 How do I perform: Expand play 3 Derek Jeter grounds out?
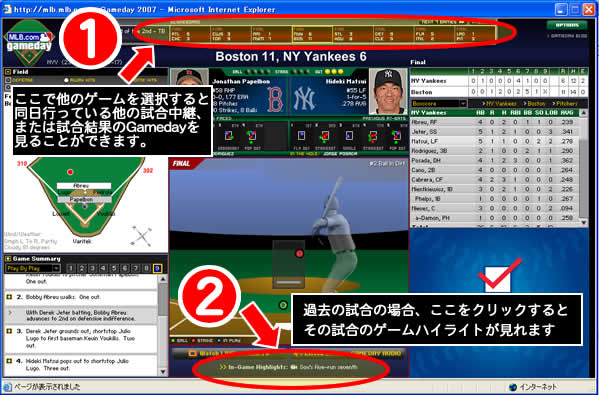(x=9, y=331)
